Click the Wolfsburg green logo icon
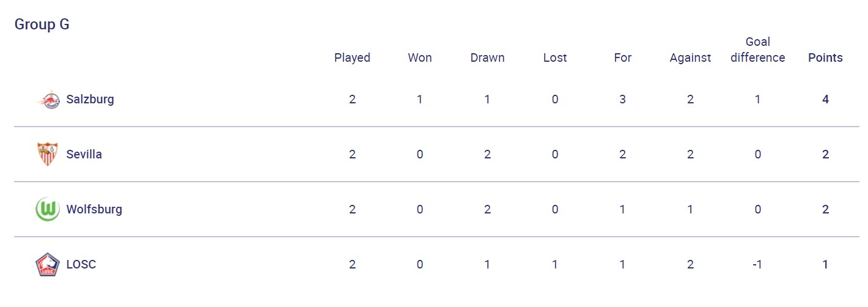868x307 pixels. coord(48,209)
